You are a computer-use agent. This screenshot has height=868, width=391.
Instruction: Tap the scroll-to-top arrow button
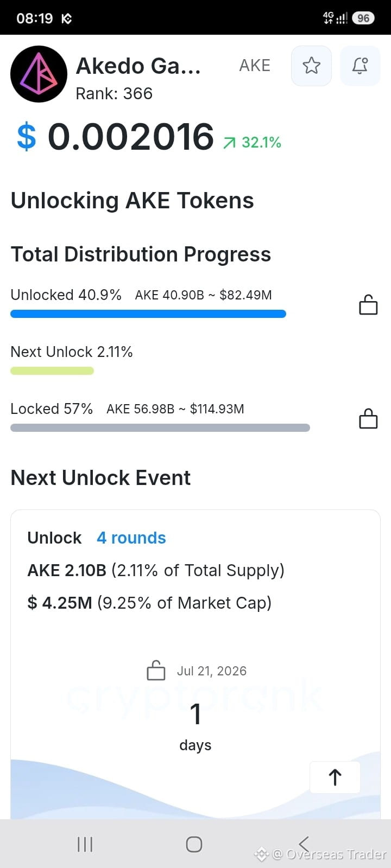(335, 777)
